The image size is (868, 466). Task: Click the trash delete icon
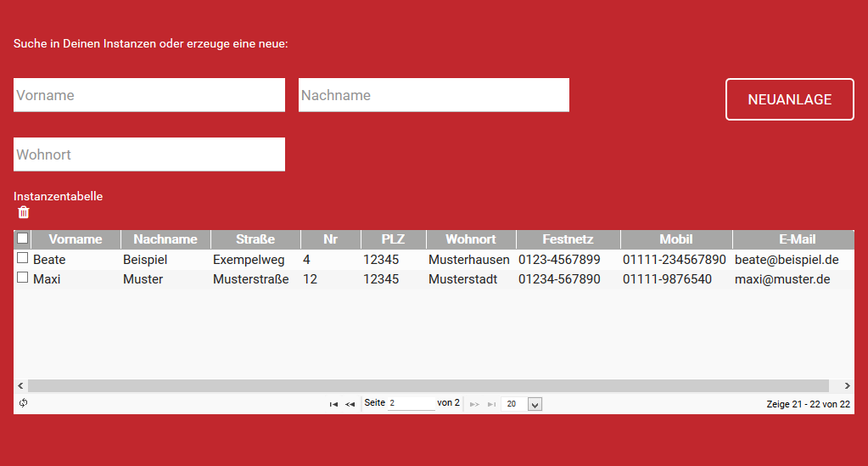[24, 213]
